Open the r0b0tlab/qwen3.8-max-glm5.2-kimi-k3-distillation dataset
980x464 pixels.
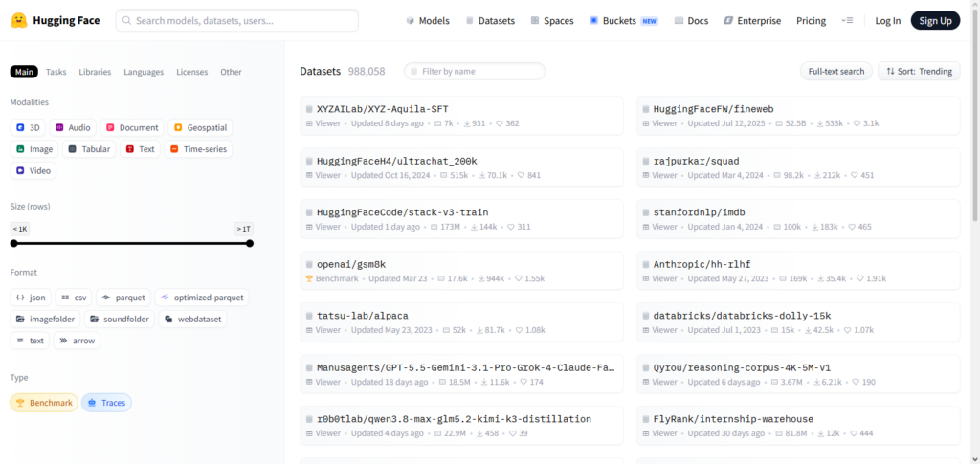click(x=462, y=426)
